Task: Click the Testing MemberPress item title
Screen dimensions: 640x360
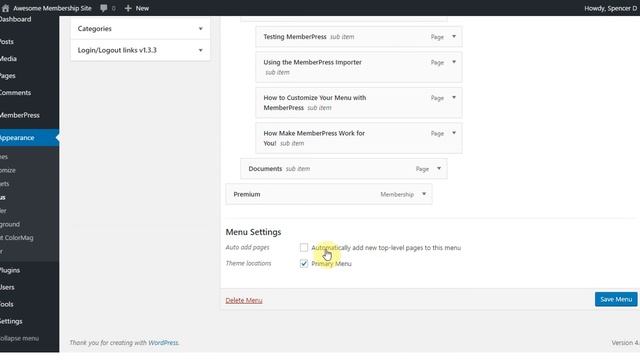Action: click(x=295, y=37)
